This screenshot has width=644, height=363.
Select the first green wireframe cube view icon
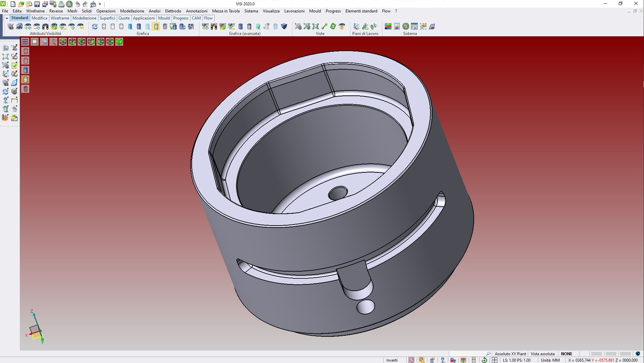tap(63, 42)
